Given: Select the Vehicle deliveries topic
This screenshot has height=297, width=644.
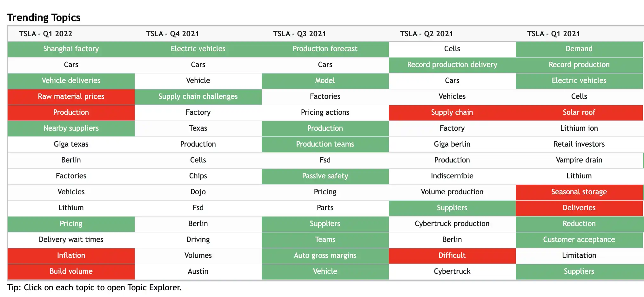Looking at the screenshot, I should [71, 80].
